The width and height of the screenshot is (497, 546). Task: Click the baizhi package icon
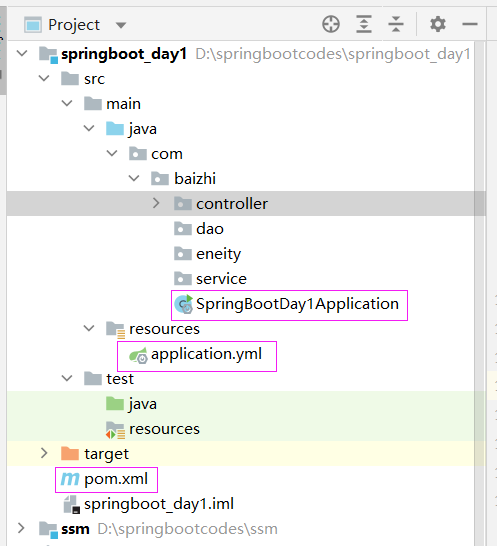pyautogui.click(x=160, y=179)
